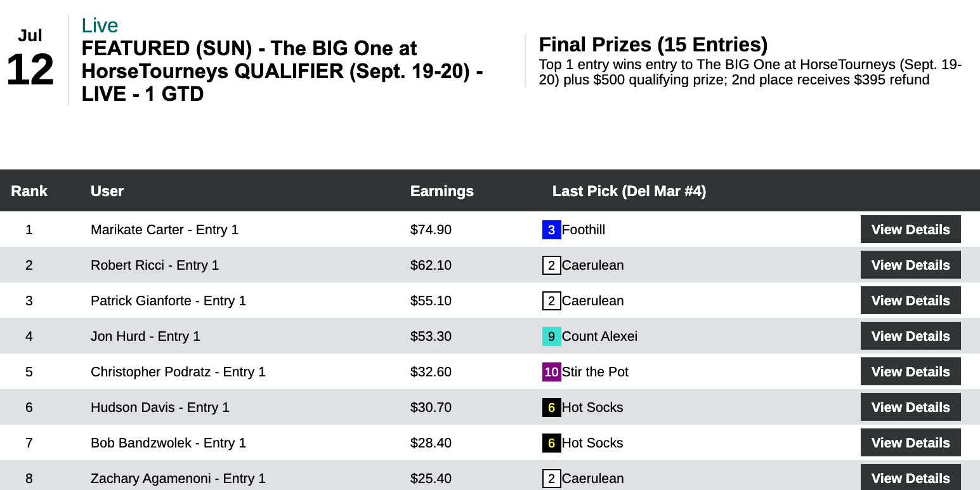The width and height of the screenshot is (980, 490).
Task: View details for Jon Hurd's entry
Action: pyautogui.click(x=910, y=336)
